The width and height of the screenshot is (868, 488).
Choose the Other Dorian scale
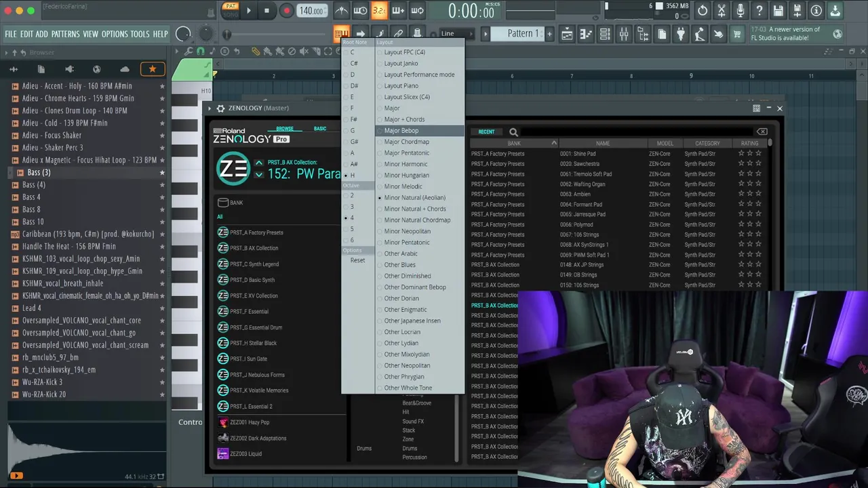[419, 298]
